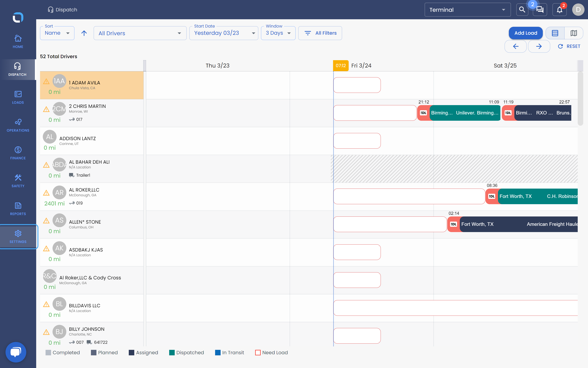
Task: Click the 07:12 current time marker
Action: 341,66
